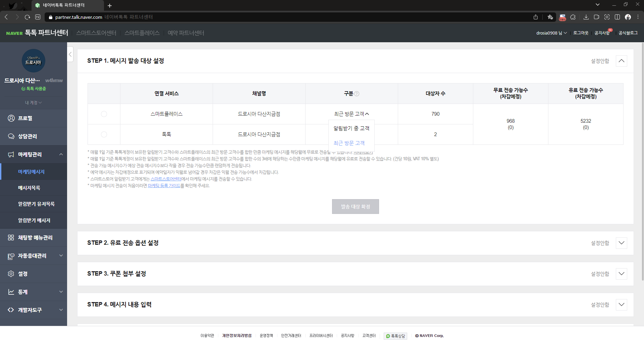Image resolution: width=644 pixels, height=346 pixels.
Task: Collapse STEP 1 메시지 발송 대상 설정 panel
Action: pyautogui.click(x=621, y=61)
